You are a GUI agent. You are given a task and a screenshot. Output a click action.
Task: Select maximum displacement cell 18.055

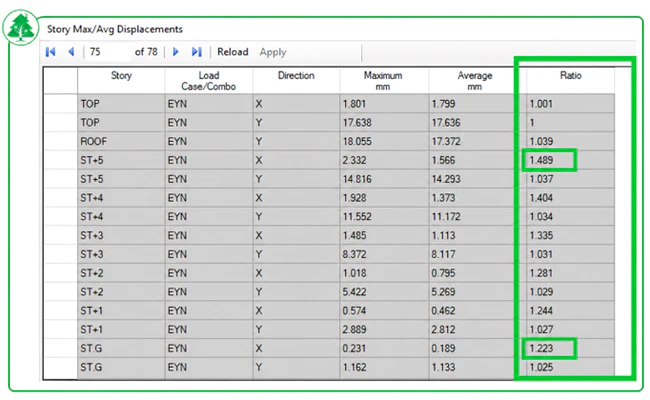pos(383,141)
